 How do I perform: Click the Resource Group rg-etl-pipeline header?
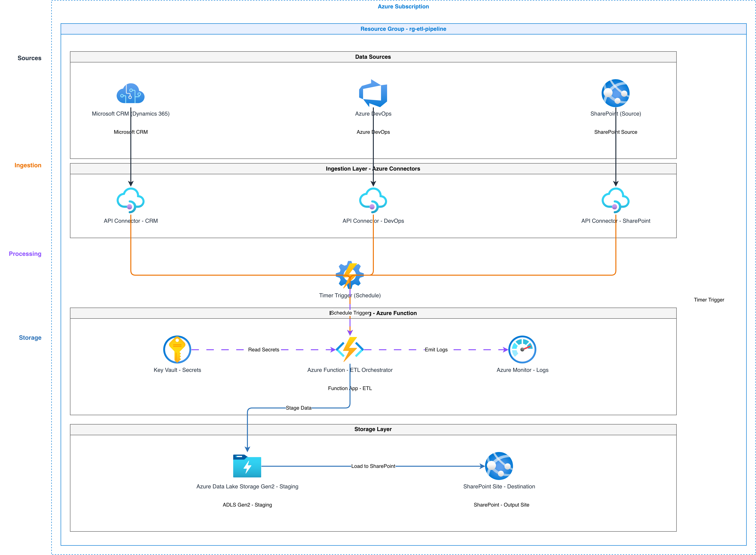(x=403, y=29)
